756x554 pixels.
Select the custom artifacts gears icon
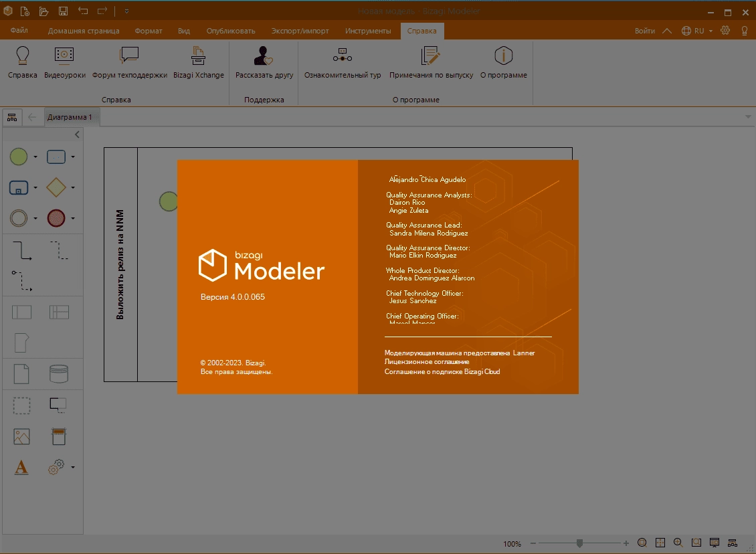56,467
